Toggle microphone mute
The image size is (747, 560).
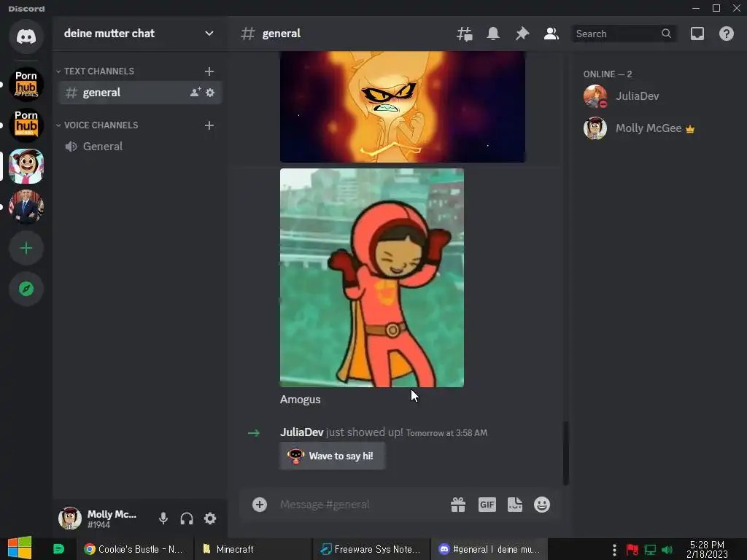pos(163,518)
